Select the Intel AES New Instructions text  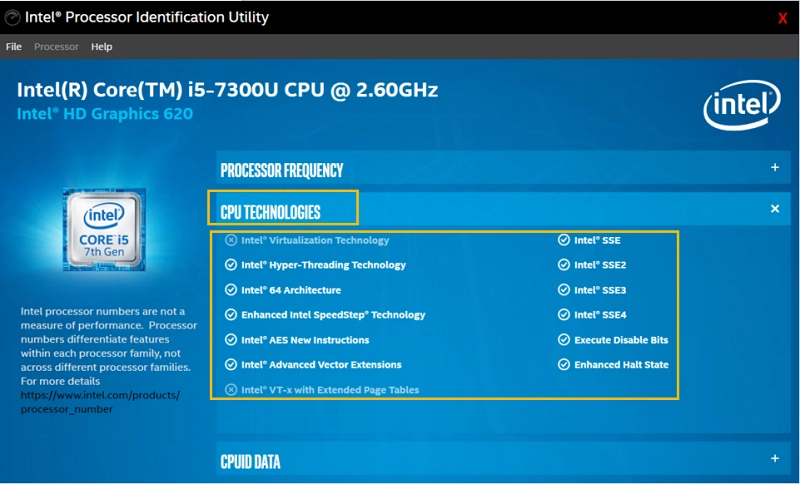pos(305,340)
